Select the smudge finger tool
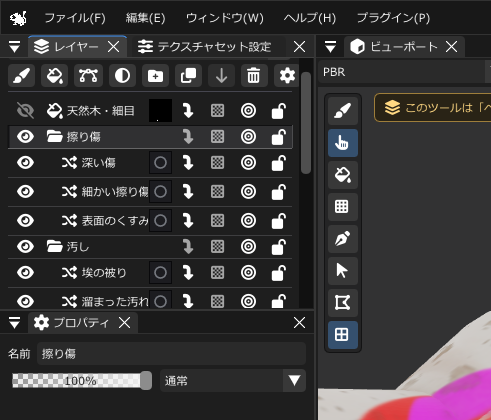 tap(343, 143)
